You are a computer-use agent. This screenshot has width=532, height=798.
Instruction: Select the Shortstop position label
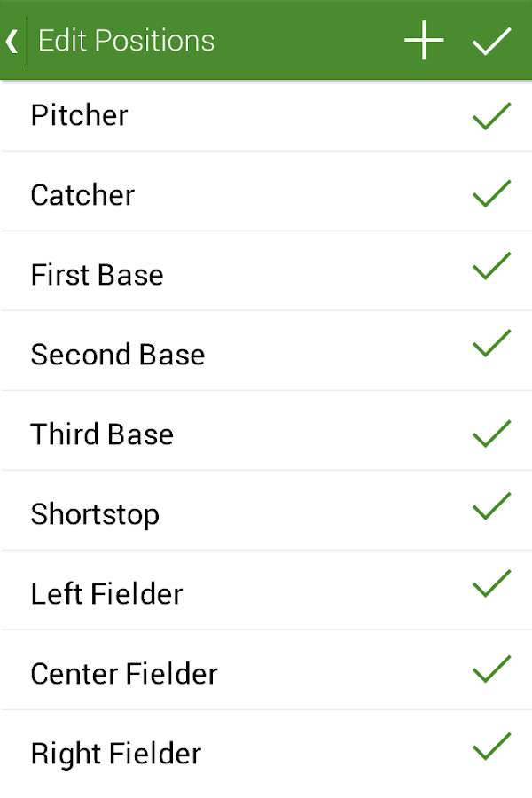click(x=95, y=514)
